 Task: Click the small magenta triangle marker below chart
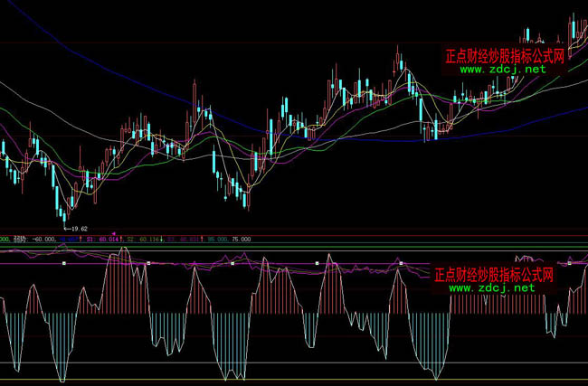click(x=114, y=233)
